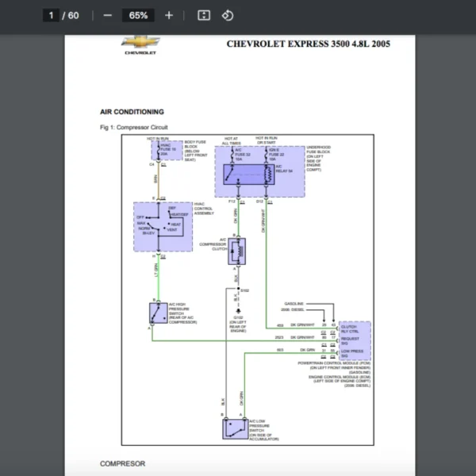Click the G102 ground symbol

point(236,308)
